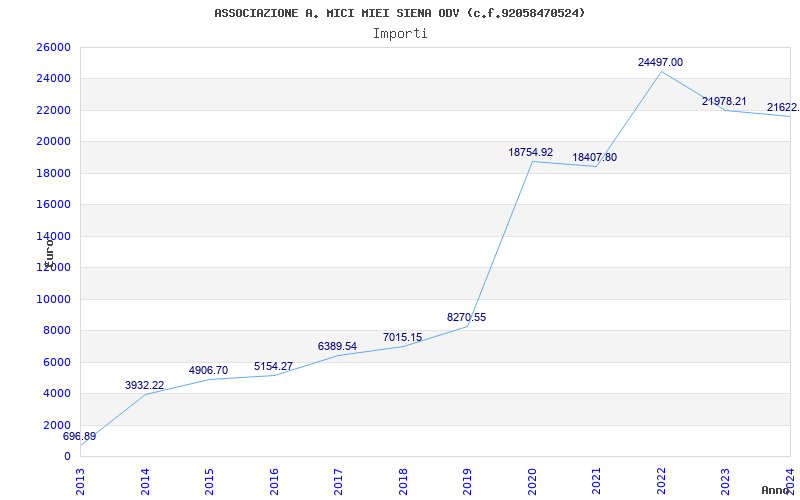The image size is (800, 500).
Task: Click the 2019 x-axis year label
Action: (x=467, y=482)
